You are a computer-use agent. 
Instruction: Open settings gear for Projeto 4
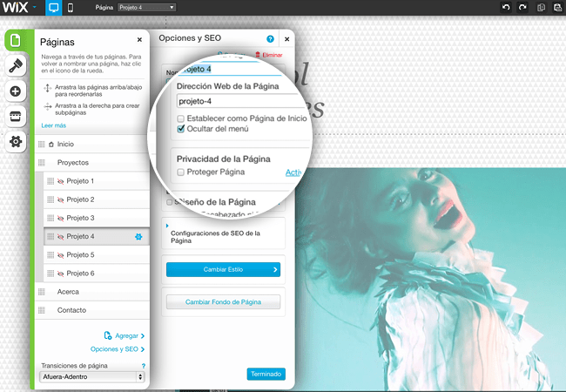click(x=138, y=237)
